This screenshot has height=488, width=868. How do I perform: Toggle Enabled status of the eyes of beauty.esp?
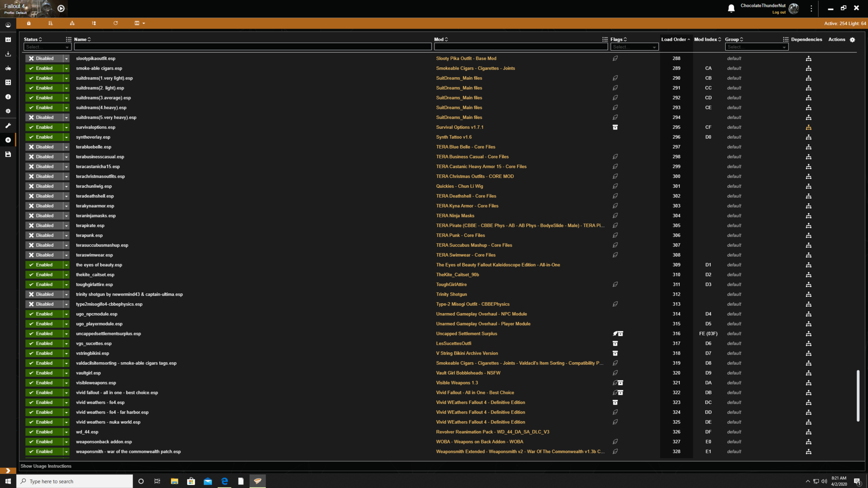click(x=44, y=265)
